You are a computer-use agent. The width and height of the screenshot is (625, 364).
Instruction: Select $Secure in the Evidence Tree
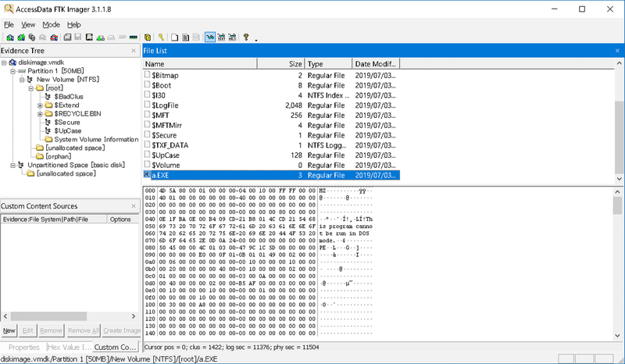point(67,123)
